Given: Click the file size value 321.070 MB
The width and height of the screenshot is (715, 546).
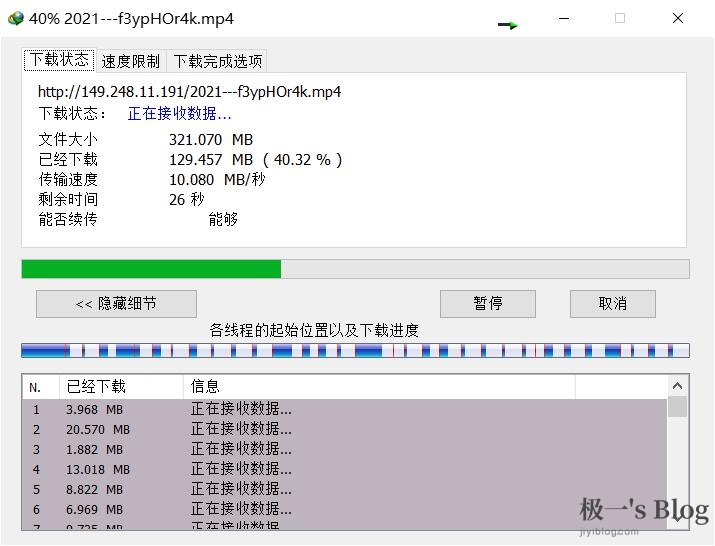Looking at the screenshot, I should pyautogui.click(x=211, y=140).
